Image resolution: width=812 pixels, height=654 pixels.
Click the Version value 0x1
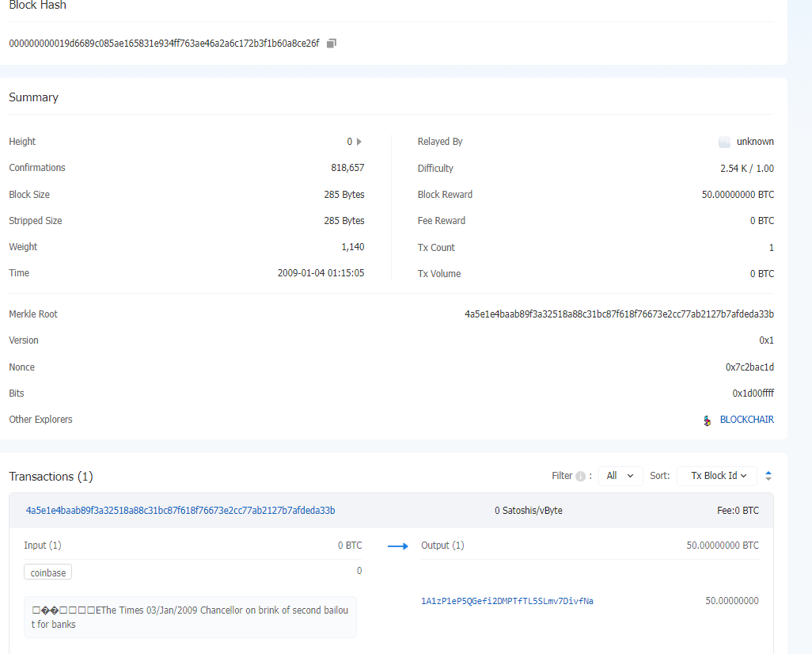click(766, 340)
